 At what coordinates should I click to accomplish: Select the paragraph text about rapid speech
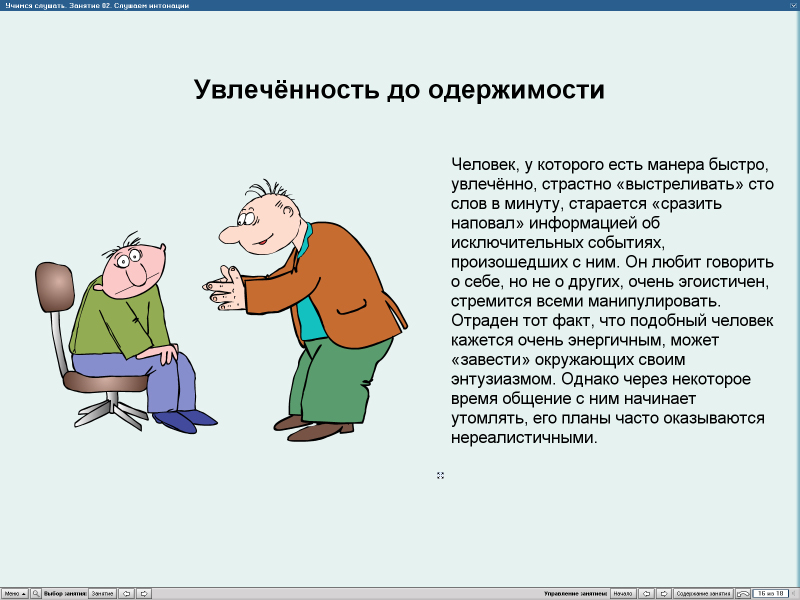[x=610, y=300]
